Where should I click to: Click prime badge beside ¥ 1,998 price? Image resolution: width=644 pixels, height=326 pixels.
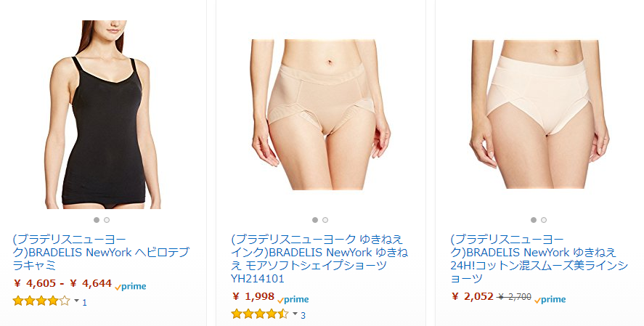tap(293, 300)
